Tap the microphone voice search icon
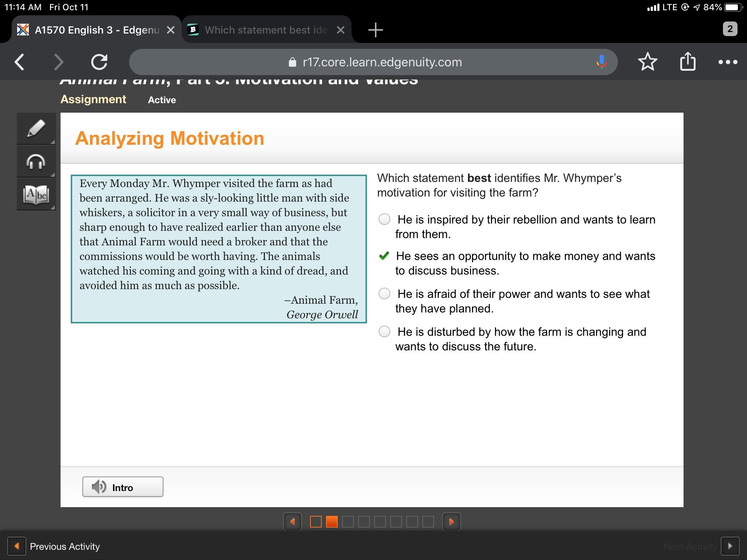Screen dimensions: 747x560 pyautogui.click(x=601, y=62)
